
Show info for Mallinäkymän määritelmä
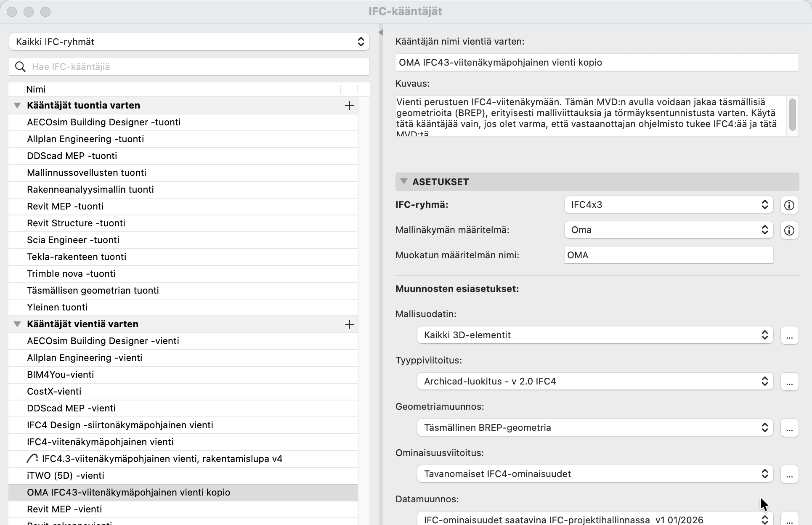[789, 230]
